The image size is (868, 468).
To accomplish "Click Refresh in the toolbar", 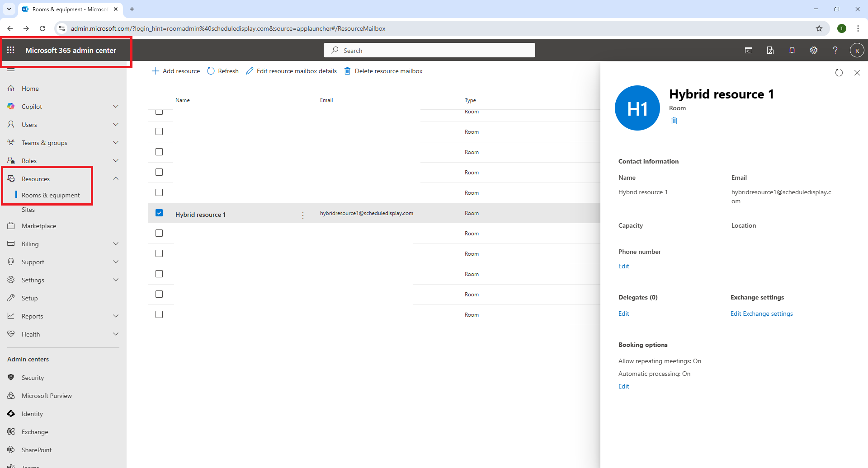I will pyautogui.click(x=223, y=71).
